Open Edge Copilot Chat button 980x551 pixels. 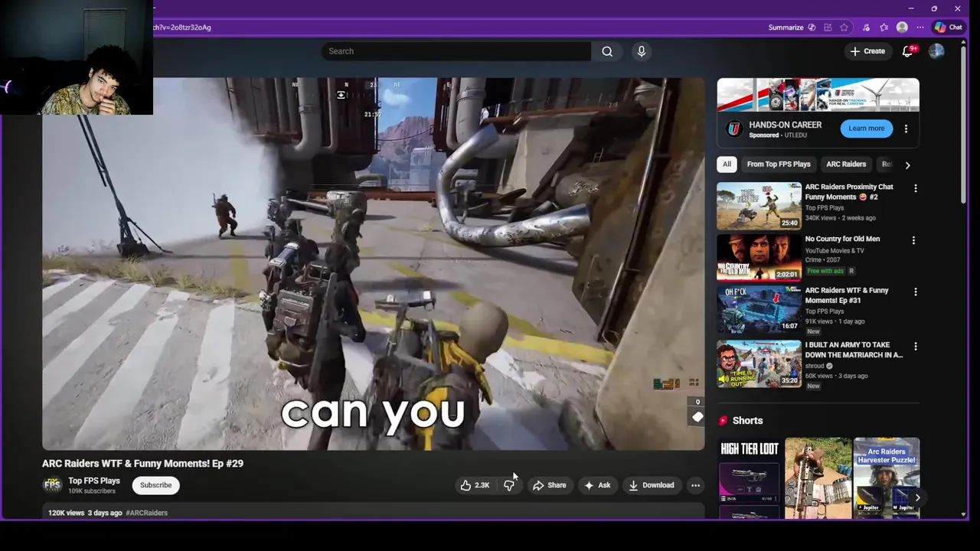[x=949, y=28]
